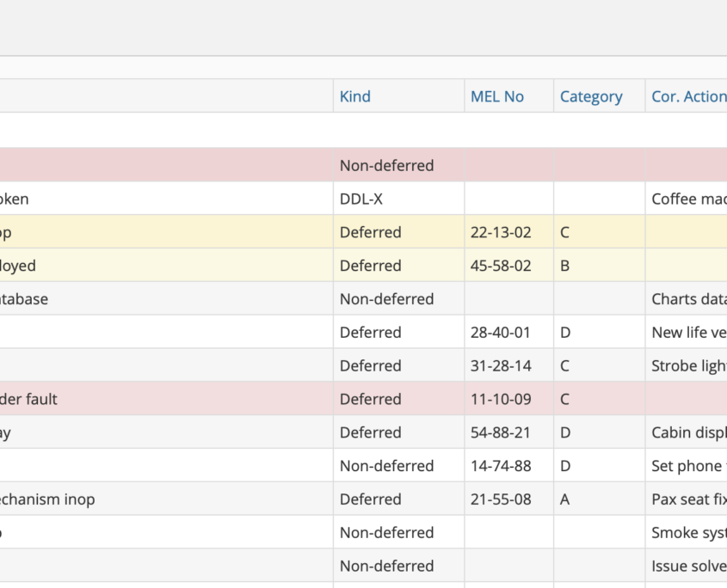The height and width of the screenshot is (588, 727).
Task: Select the Issue solved corrective action cell
Action: (687, 567)
